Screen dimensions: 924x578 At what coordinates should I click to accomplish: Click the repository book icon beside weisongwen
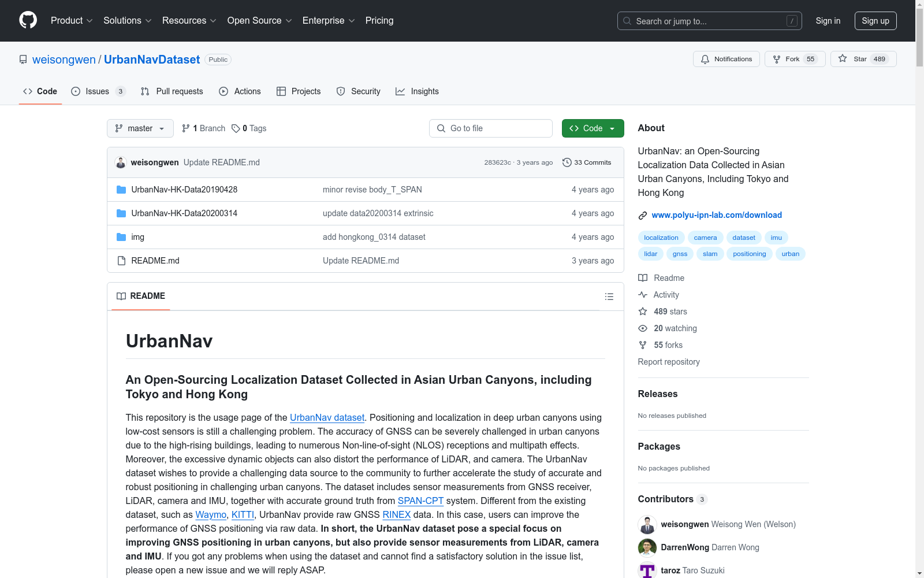point(23,60)
